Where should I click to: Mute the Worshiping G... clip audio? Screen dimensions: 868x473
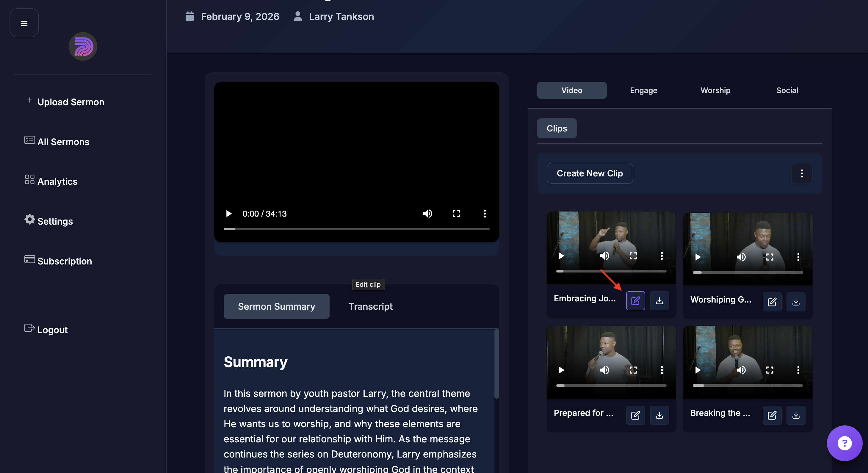pyautogui.click(x=741, y=257)
